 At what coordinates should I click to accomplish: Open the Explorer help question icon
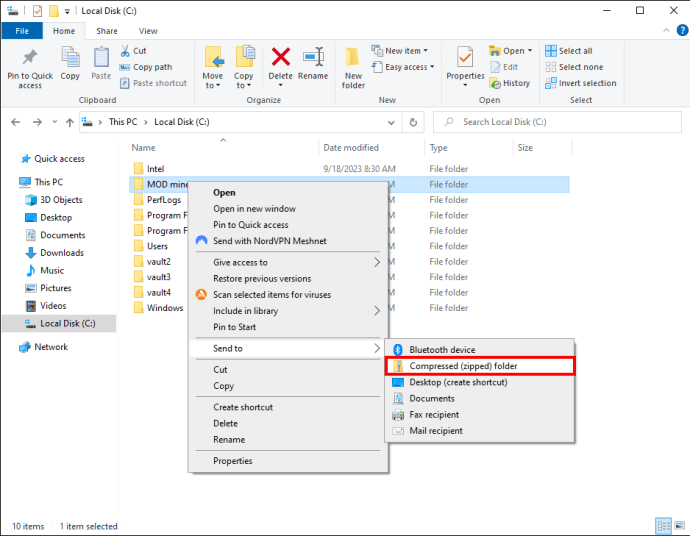coord(682,30)
